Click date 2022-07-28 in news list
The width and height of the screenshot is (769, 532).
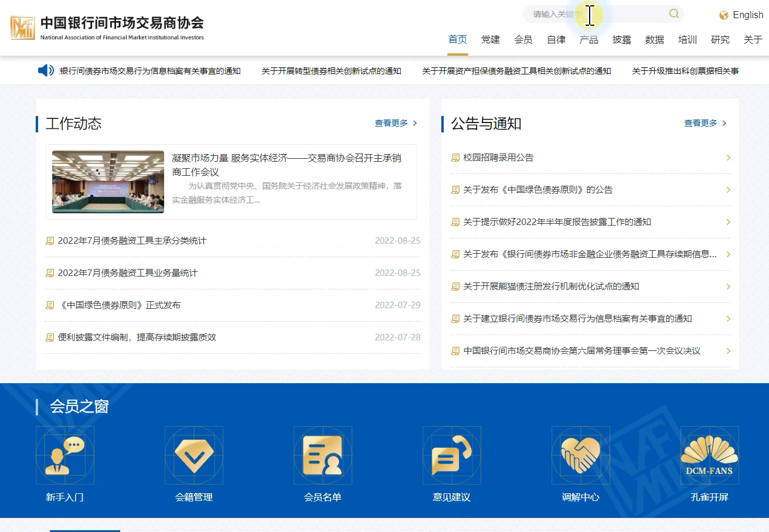[x=397, y=337]
